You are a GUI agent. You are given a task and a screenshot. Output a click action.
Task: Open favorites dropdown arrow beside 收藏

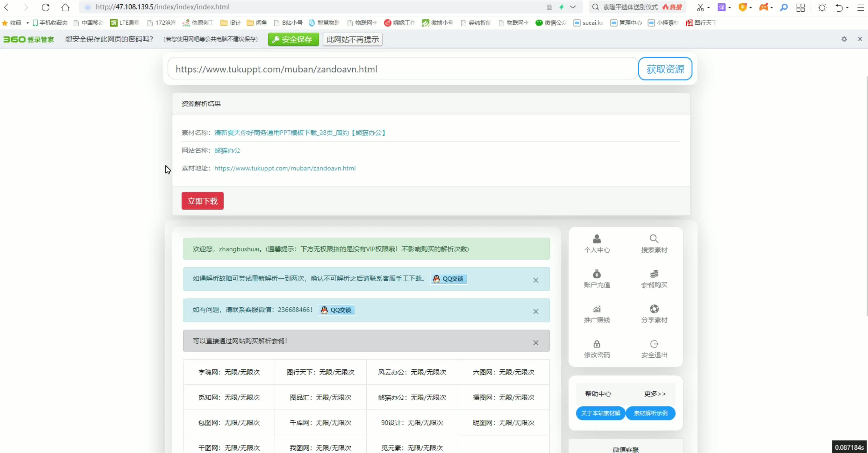click(27, 23)
